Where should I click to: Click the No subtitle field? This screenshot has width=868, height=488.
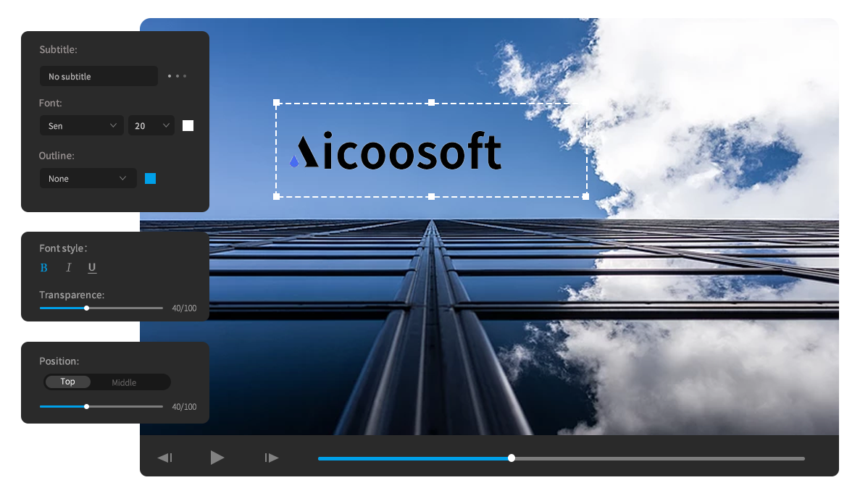tap(99, 76)
